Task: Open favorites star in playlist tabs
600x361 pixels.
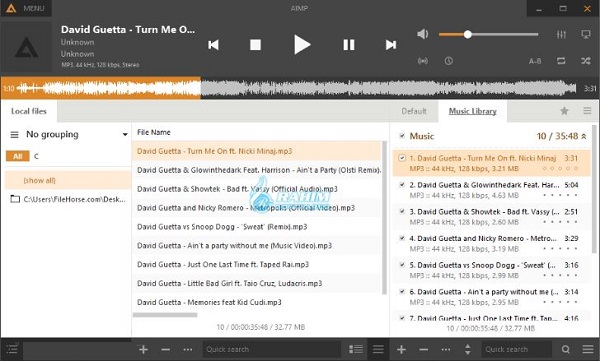Action: tap(564, 111)
